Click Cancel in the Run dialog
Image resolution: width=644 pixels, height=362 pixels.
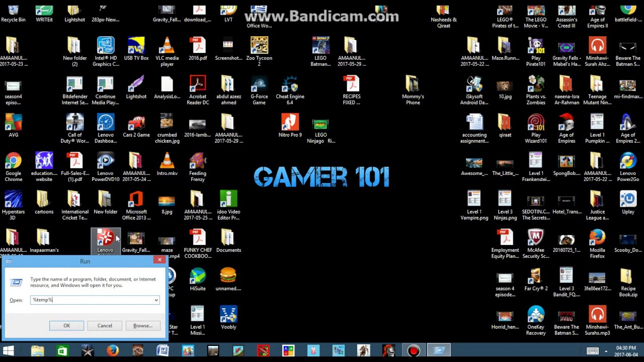(105, 326)
